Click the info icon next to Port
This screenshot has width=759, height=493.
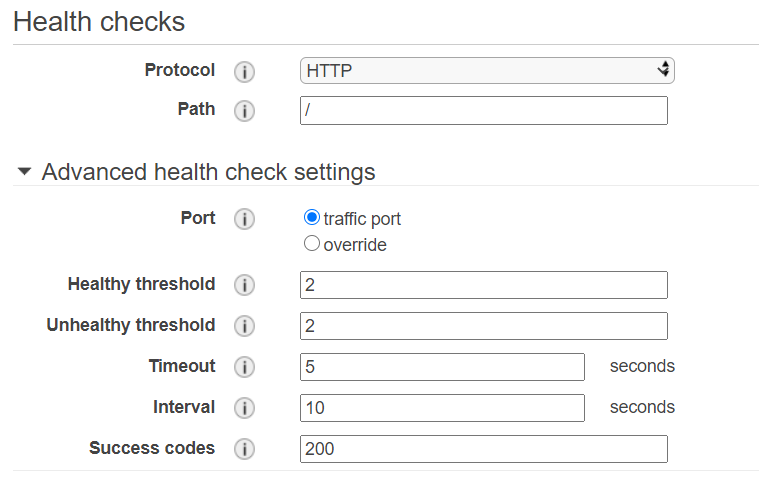pyautogui.click(x=244, y=219)
